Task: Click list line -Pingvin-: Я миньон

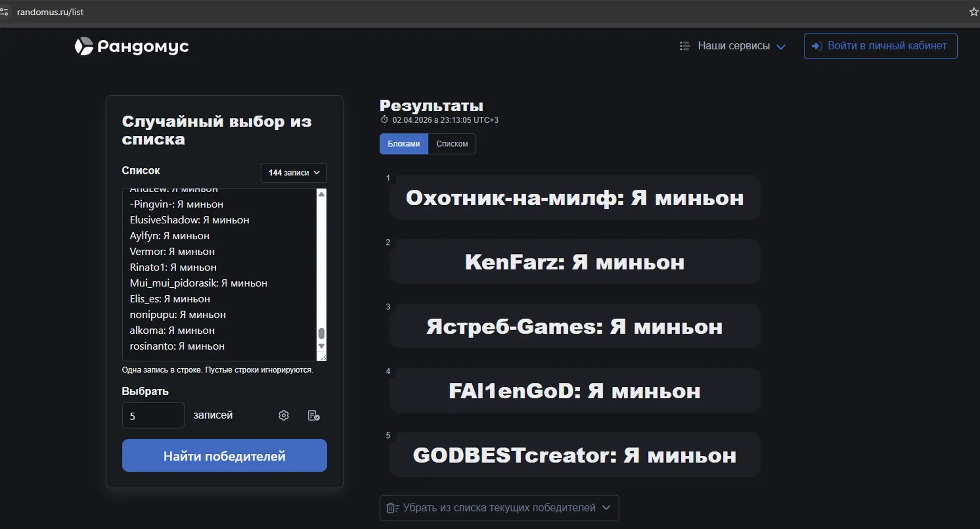Action: click(x=176, y=204)
